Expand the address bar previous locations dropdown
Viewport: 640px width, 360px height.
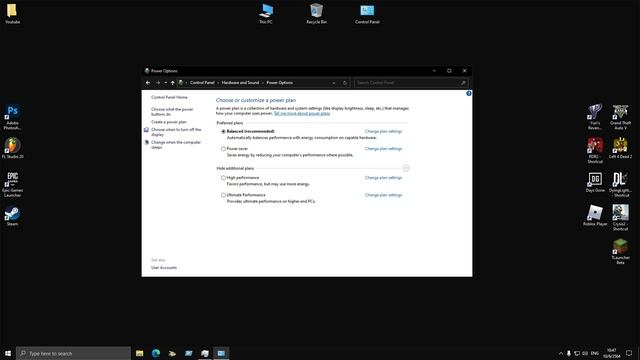coord(334,83)
